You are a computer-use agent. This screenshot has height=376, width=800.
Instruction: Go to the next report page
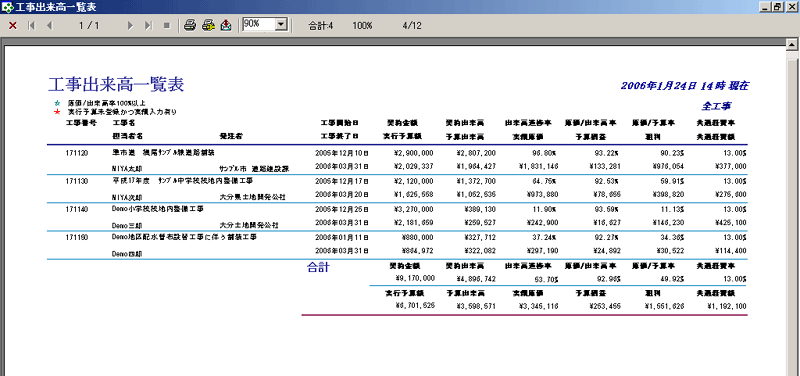point(130,26)
